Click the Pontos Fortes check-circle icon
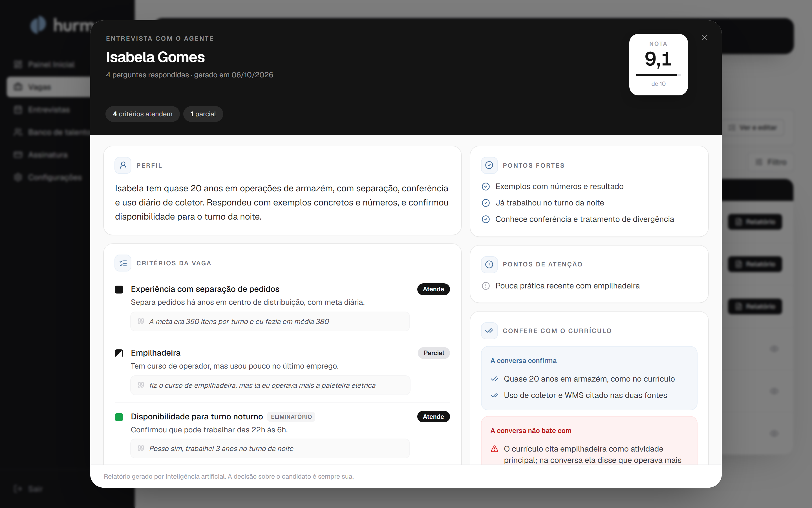 point(489,165)
